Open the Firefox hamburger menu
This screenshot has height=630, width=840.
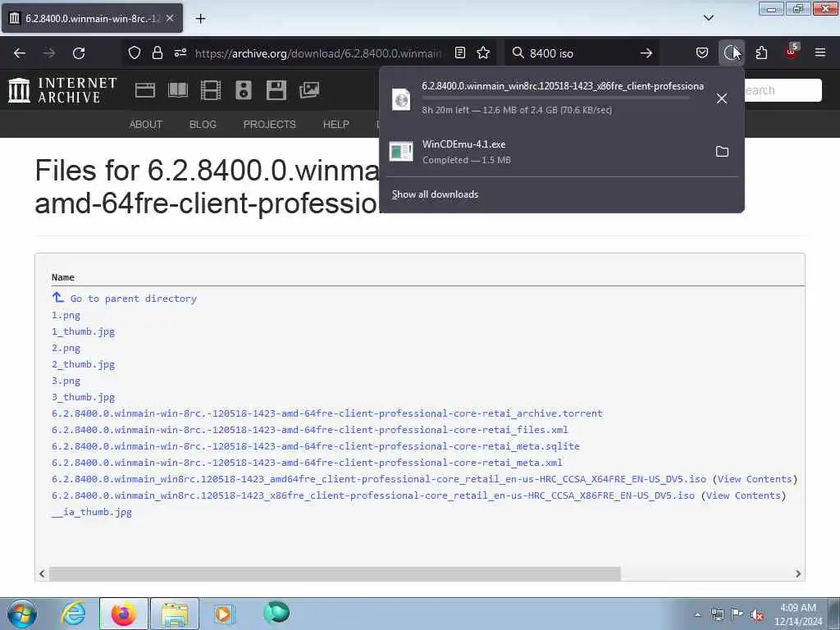[820, 52]
